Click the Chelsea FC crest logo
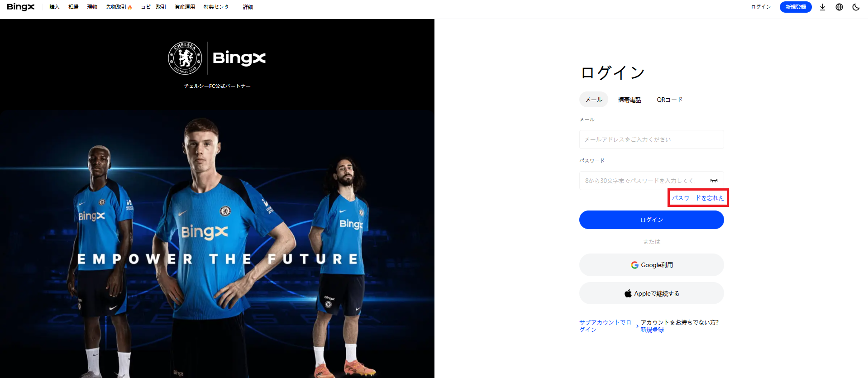Screen dimensions: 868x378 185,58
